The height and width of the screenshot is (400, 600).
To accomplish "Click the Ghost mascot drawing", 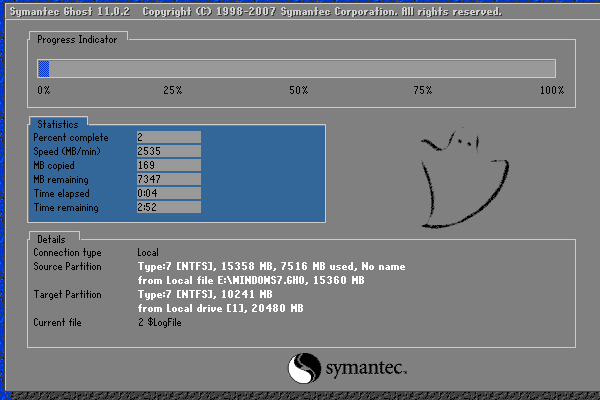I will click(465, 179).
